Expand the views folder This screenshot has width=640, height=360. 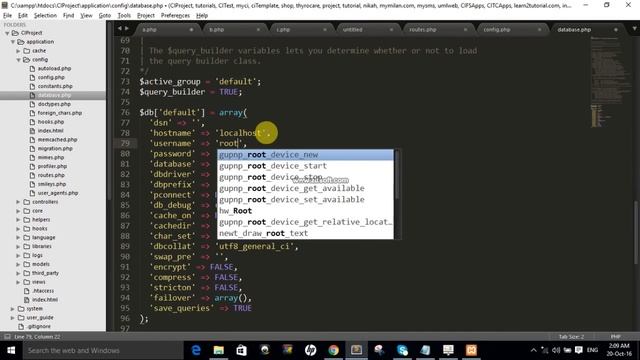pyautogui.click(x=18, y=282)
